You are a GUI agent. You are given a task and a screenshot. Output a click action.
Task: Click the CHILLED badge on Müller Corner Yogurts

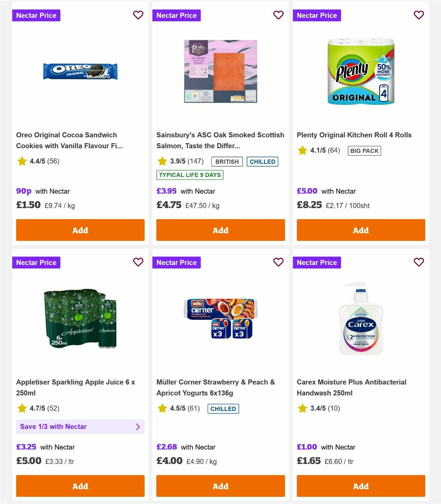point(223,409)
